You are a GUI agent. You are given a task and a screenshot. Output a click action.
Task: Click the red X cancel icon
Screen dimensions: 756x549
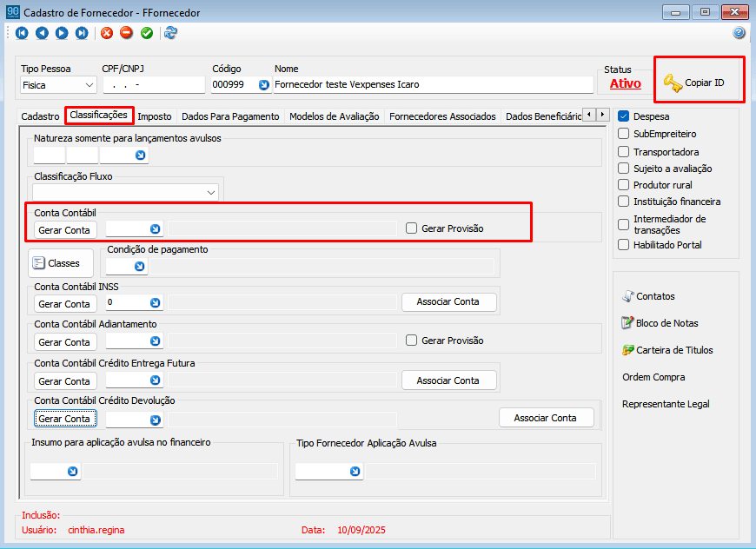pyautogui.click(x=107, y=33)
